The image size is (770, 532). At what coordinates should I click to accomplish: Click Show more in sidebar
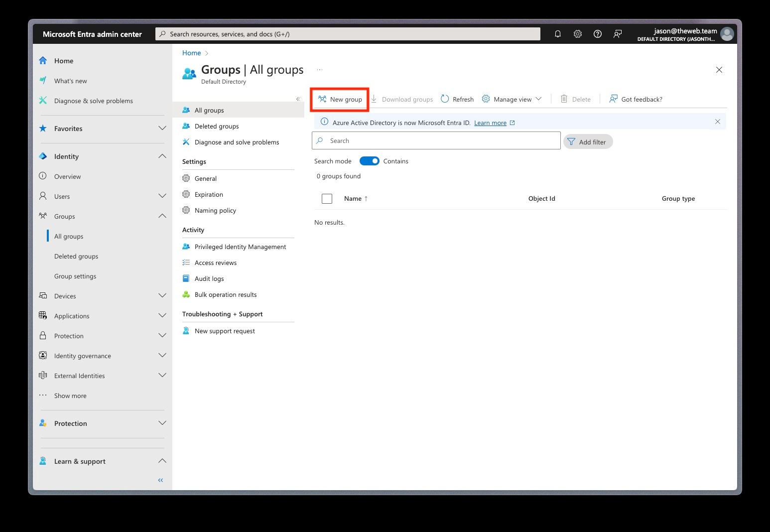pos(70,396)
